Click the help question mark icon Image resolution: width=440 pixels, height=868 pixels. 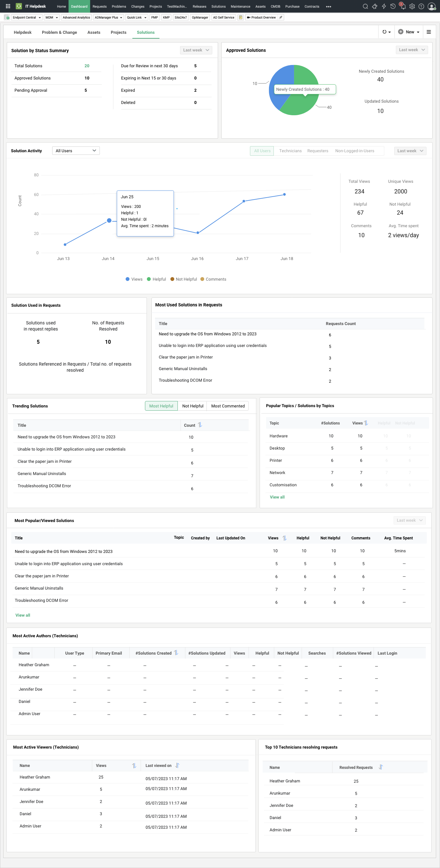pos(421,6)
